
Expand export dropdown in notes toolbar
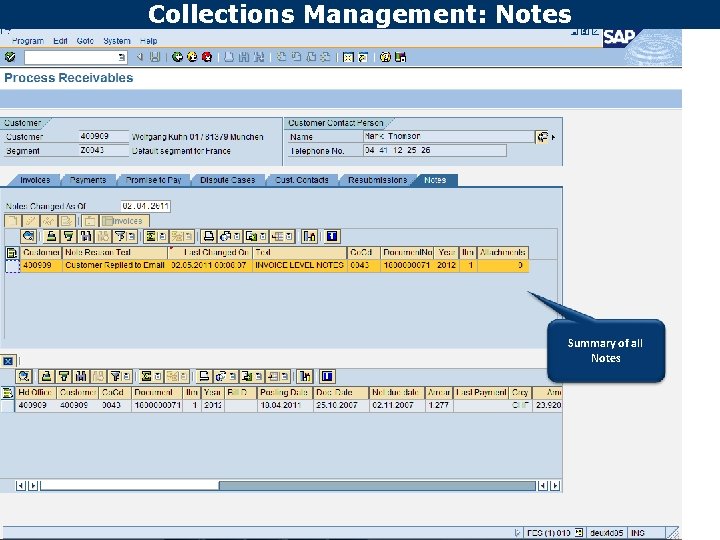263,236
